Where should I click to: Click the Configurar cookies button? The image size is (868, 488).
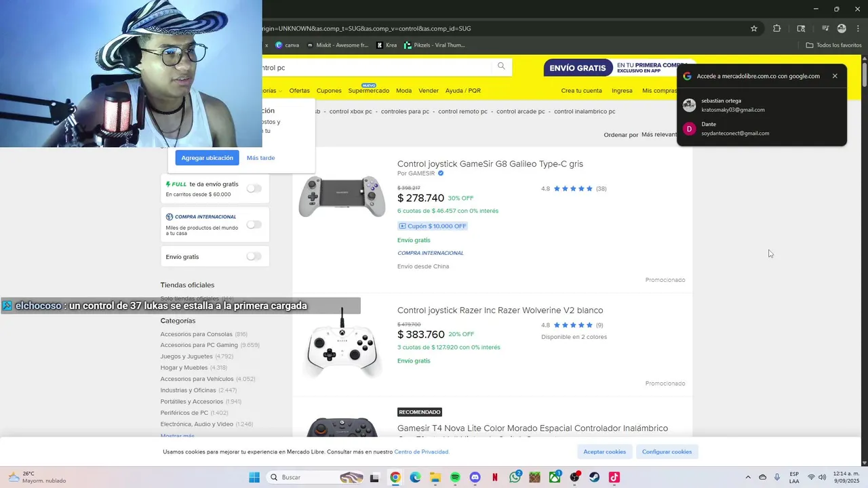[667, 451]
